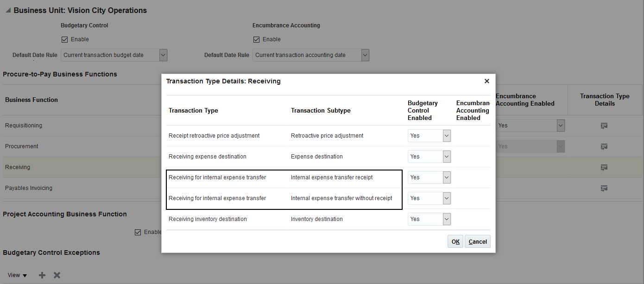Open Transaction Type Details icon for Receiving row
The height and width of the screenshot is (284, 644).
pyautogui.click(x=604, y=167)
